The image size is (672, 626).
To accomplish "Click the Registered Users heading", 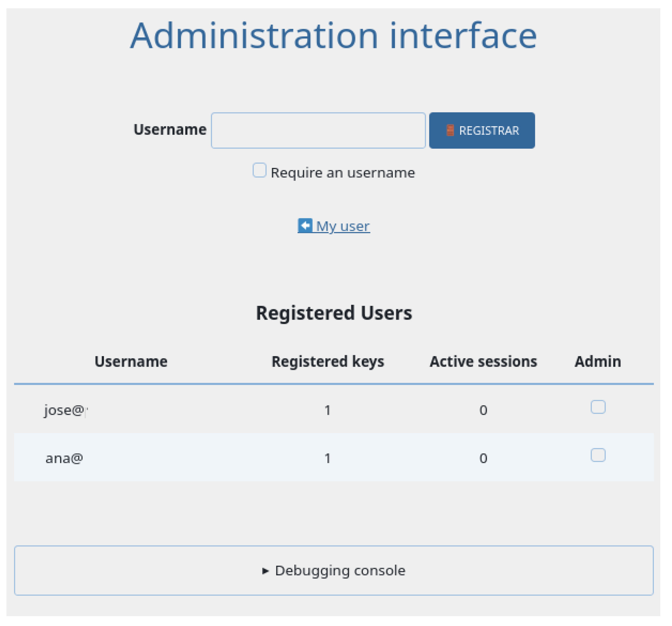I will tap(334, 313).
